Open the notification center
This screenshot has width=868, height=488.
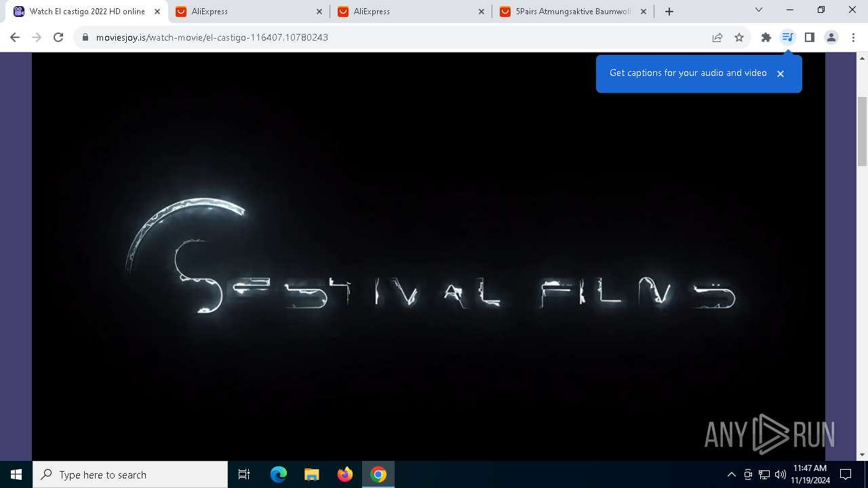846,474
